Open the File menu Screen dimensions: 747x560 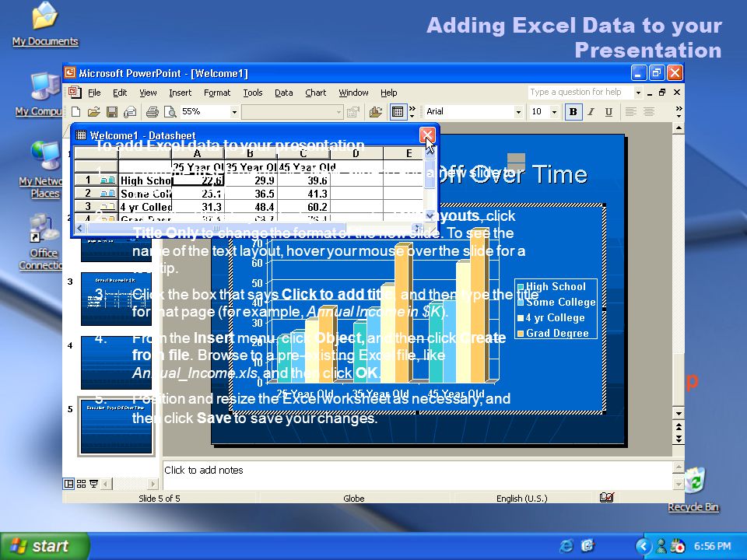[94, 93]
